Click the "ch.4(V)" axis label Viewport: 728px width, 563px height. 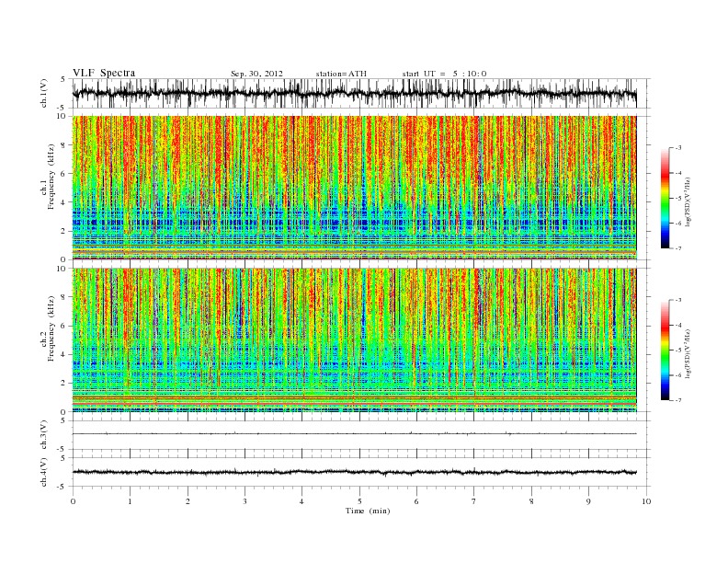click(x=44, y=472)
